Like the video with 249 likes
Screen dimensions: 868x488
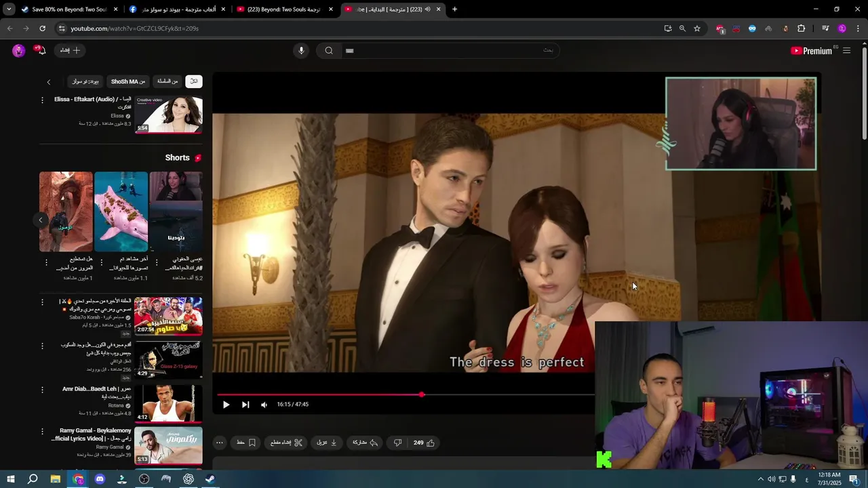pyautogui.click(x=424, y=443)
